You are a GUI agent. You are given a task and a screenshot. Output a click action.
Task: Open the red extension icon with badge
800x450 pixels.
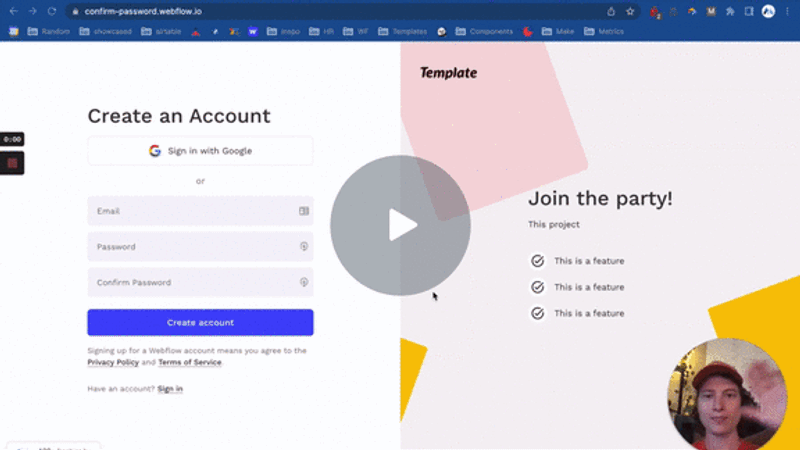[655, 12]
